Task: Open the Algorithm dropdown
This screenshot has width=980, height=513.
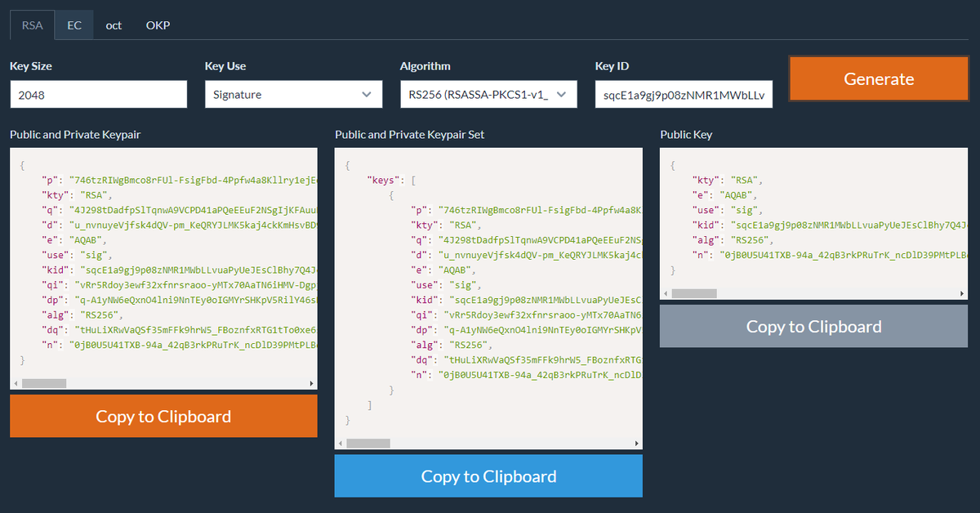Action: coord(488,94)
